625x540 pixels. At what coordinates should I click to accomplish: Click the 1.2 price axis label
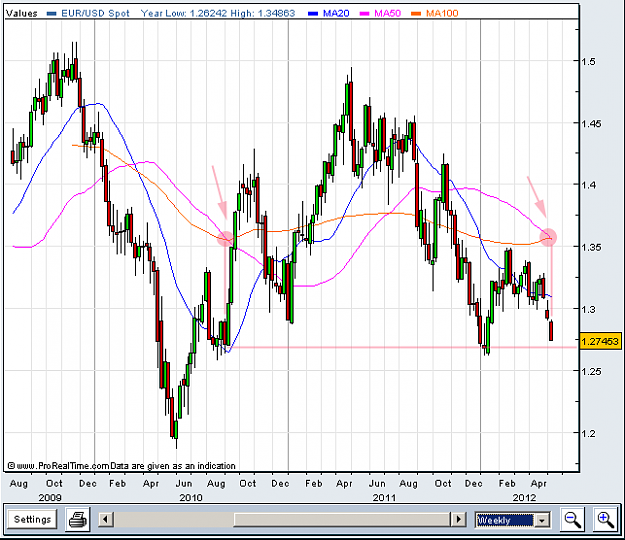590,433
